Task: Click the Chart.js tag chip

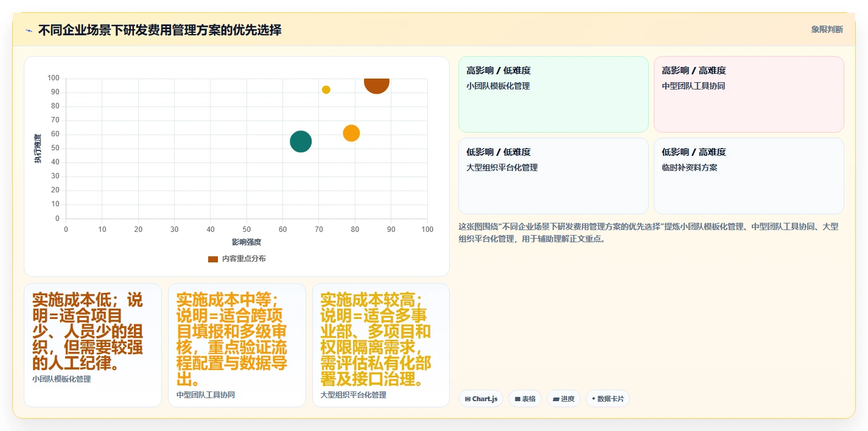Action: 481,399
